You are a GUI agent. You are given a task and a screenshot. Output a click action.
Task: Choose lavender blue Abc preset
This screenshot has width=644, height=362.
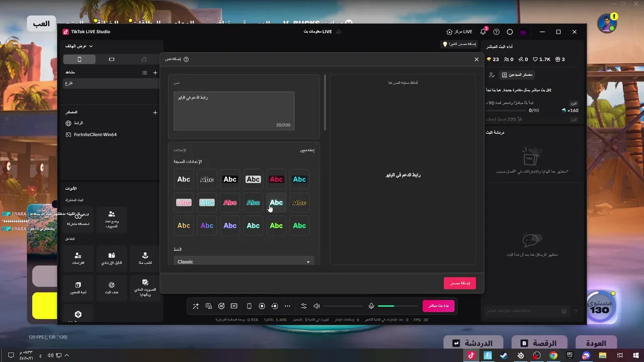coord(230,226)
